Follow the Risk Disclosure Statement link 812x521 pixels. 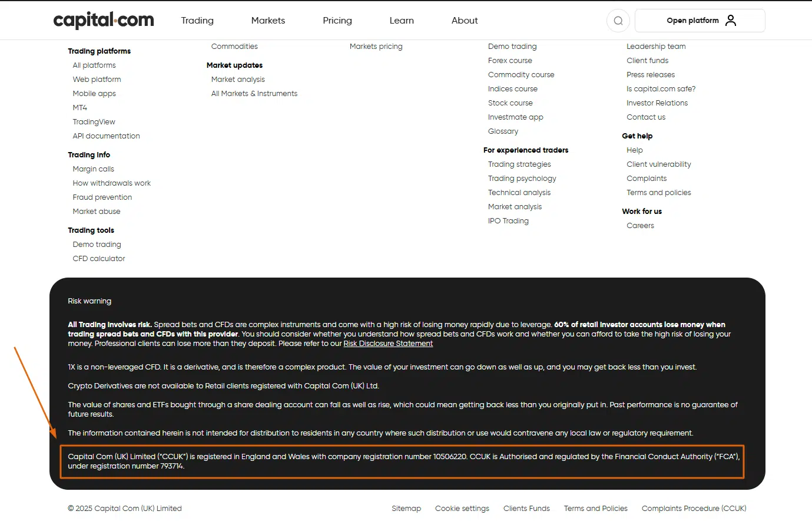pos(388,344)
